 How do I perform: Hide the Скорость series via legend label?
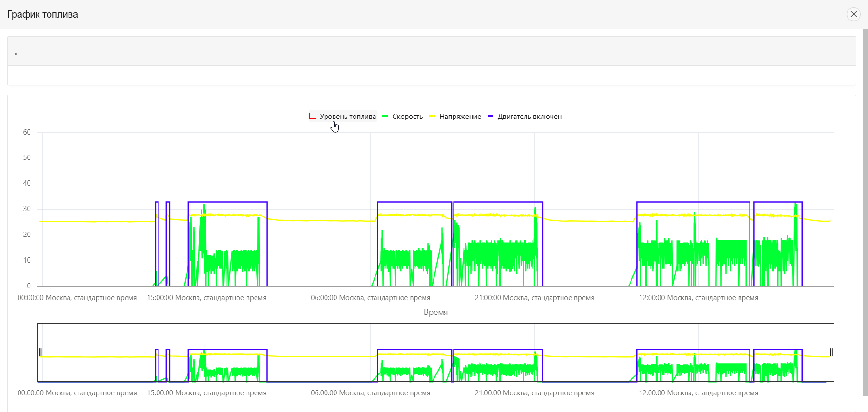coord(407,117)
